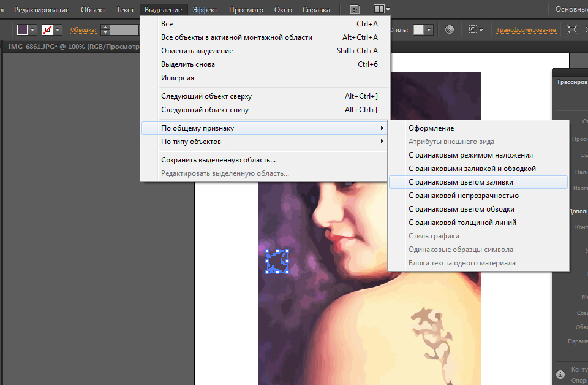This screenshot has width=588, height=385.
Task: Expand the По типу объектов submenu
Action: click(x=265, y=142)
